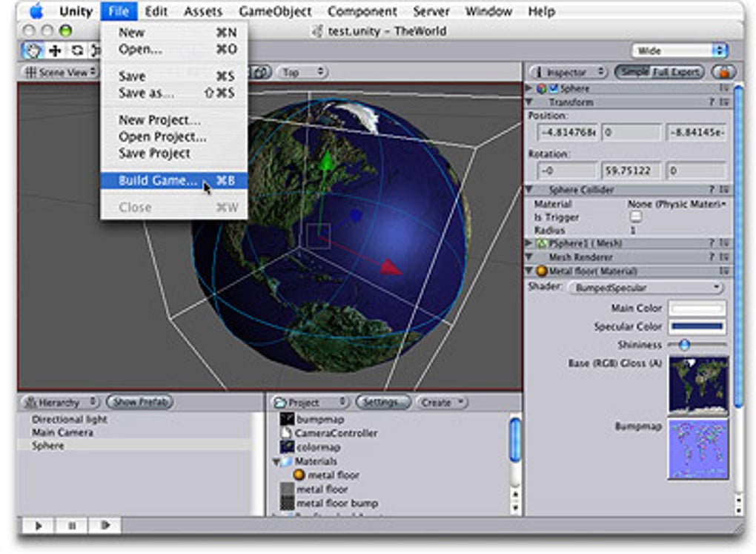The width and height of the screenshot is (756, 554).
Task: Click the Shininess slider handle
Action: [683, 344]
